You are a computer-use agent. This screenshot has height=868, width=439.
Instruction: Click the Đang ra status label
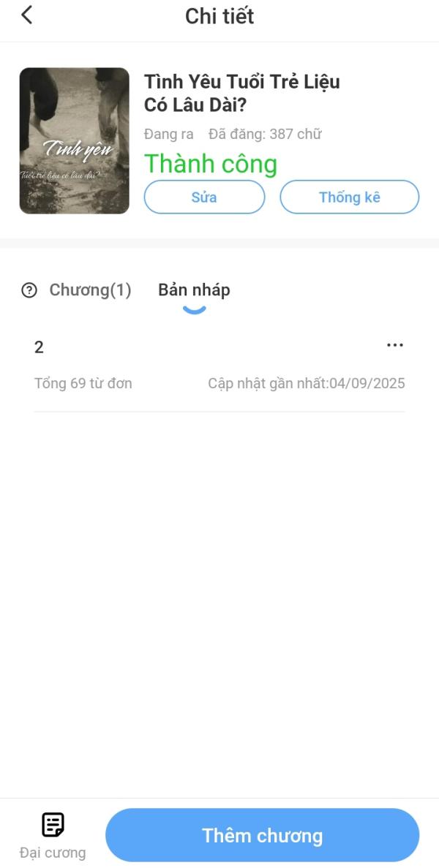(169, 134)
